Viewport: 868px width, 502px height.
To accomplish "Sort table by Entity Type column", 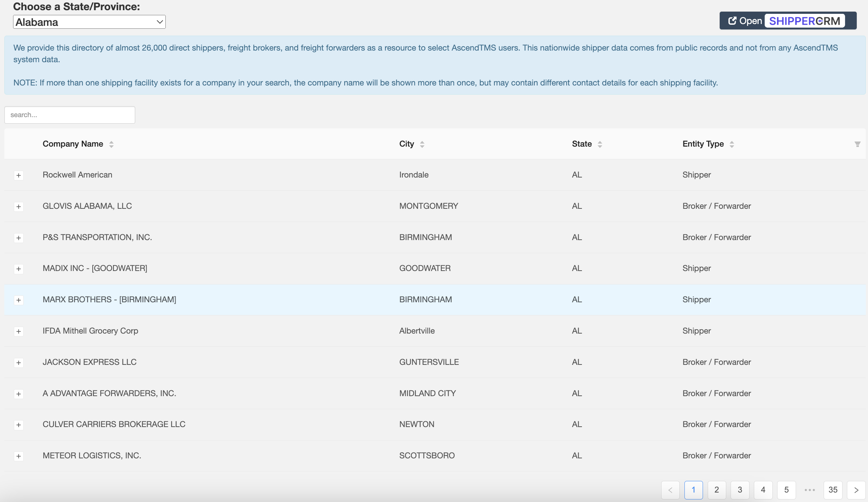I will coord(732,144).
